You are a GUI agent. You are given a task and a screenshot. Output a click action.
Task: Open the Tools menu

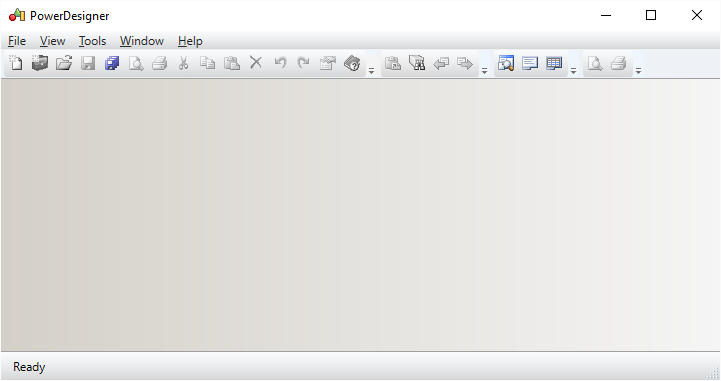[x=92, y=41]
